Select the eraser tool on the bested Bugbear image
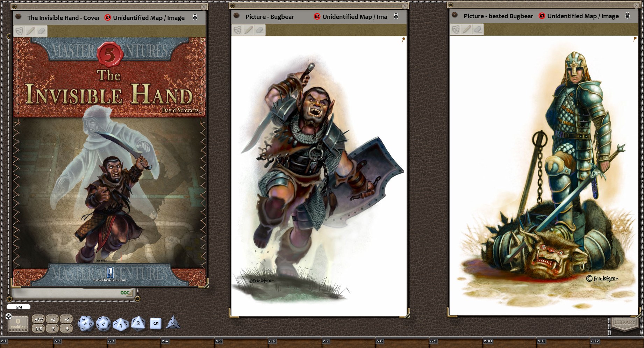This screenshot has height=348, width=644. pyautogui.click(x=478, y=30)
